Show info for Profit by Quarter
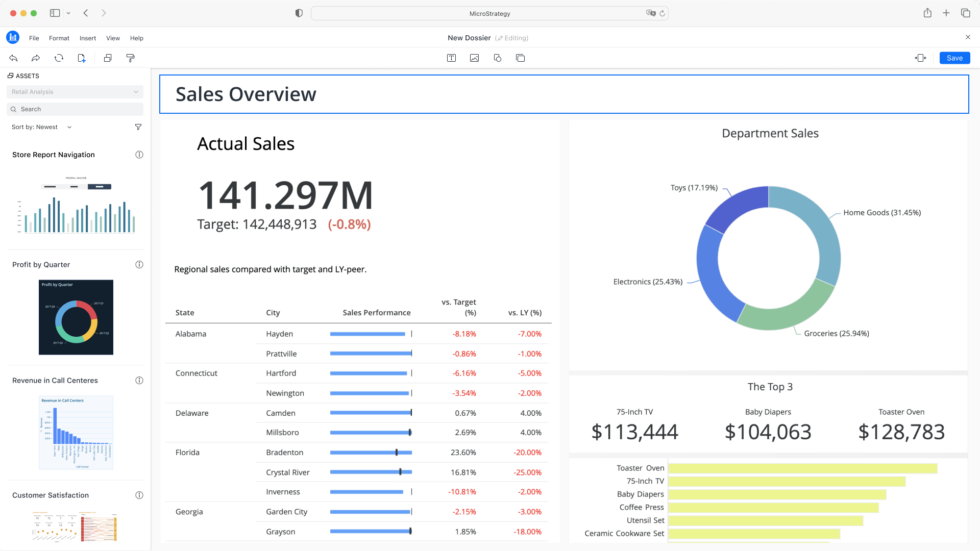The height and width of the screenshot is (551, 980). pyautogui.click(x=139, y=265)
